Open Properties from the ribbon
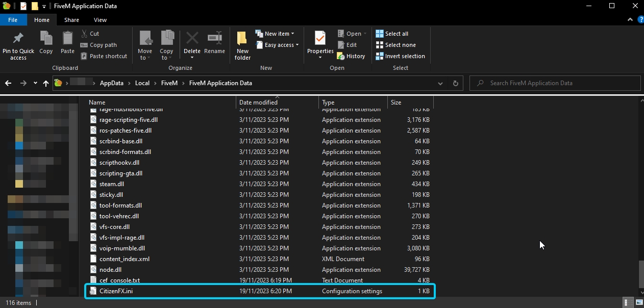644x308 pixels. click(320, 39)
